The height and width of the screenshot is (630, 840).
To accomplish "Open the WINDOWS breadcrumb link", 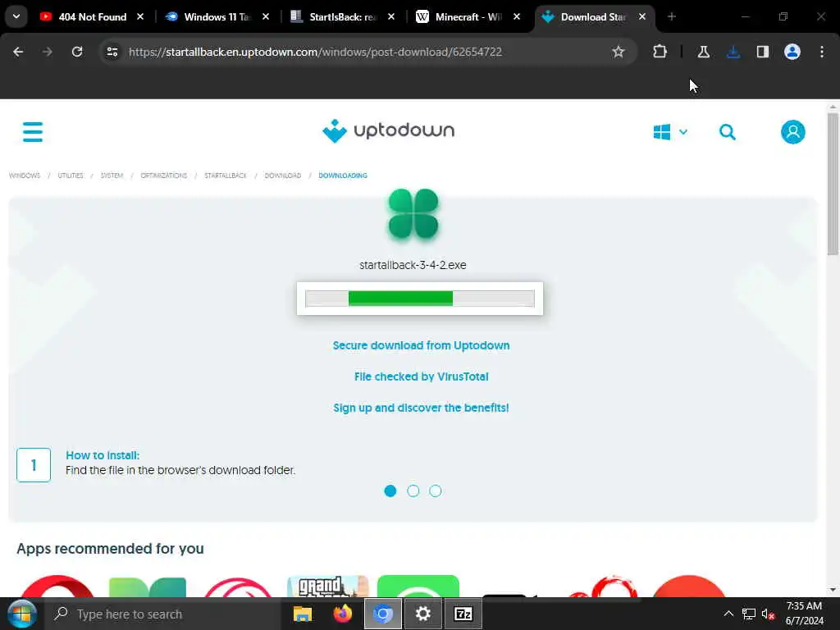I will (x=25, y=176).
